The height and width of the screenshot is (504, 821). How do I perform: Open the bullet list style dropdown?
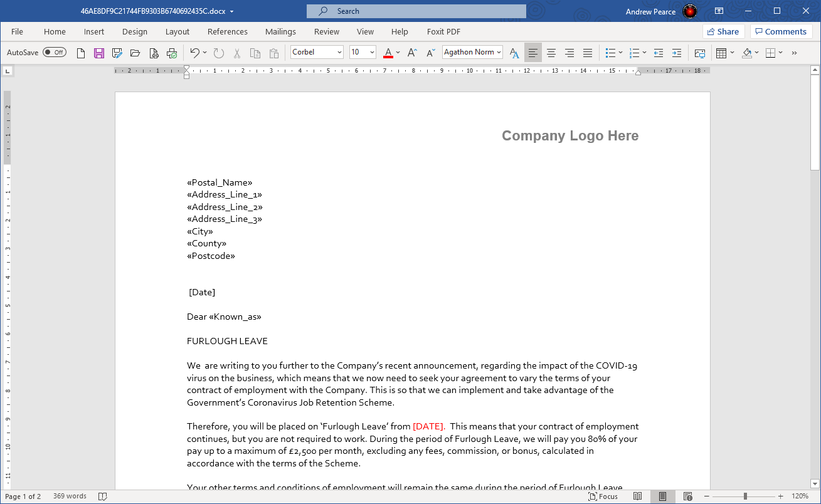(620, 52)
